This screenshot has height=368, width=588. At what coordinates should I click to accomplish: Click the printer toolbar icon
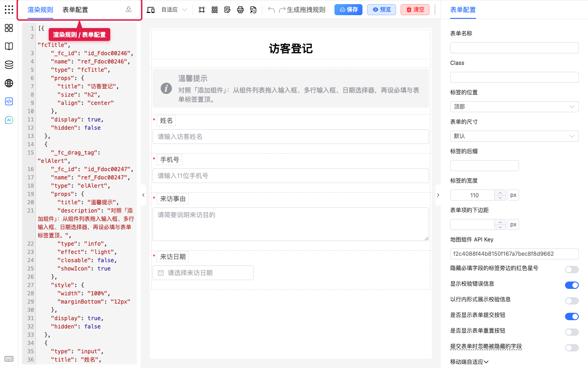click(240, 10)
